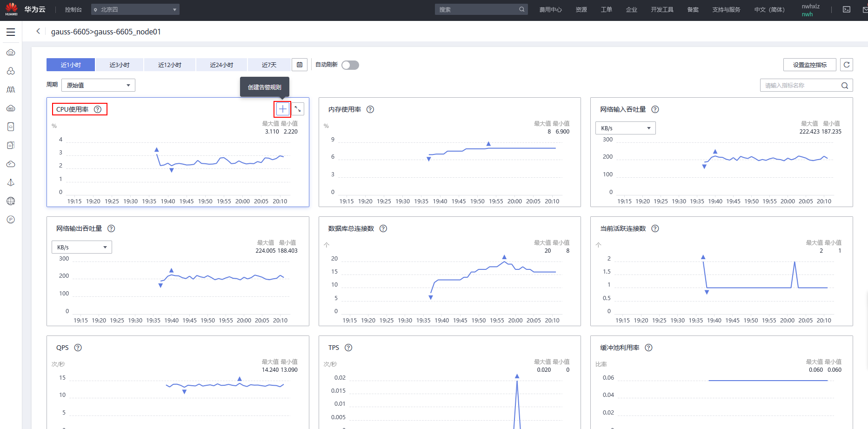Click help icon next to QPS
Screen dimensions: 868x429
coord(78,348)
